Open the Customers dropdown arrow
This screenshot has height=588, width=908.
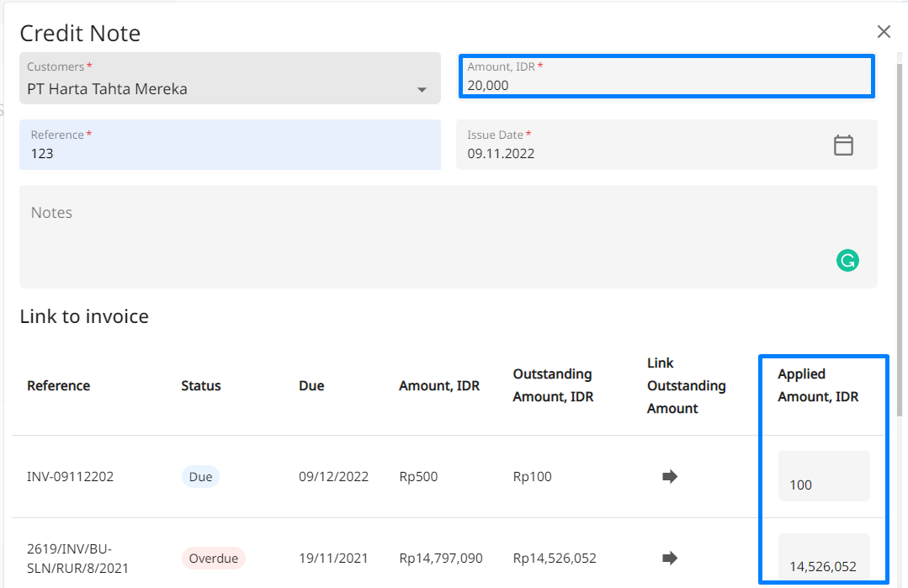(422, 90)
